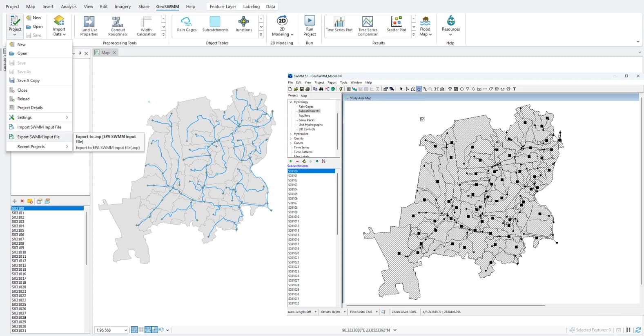
Task: Switch to the GeoSWMM ribbon tab
Action: [x=167, y=7]
